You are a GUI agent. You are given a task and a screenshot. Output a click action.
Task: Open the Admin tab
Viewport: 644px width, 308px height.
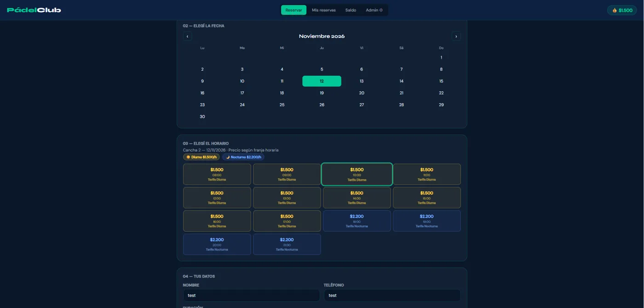(374, 10)
